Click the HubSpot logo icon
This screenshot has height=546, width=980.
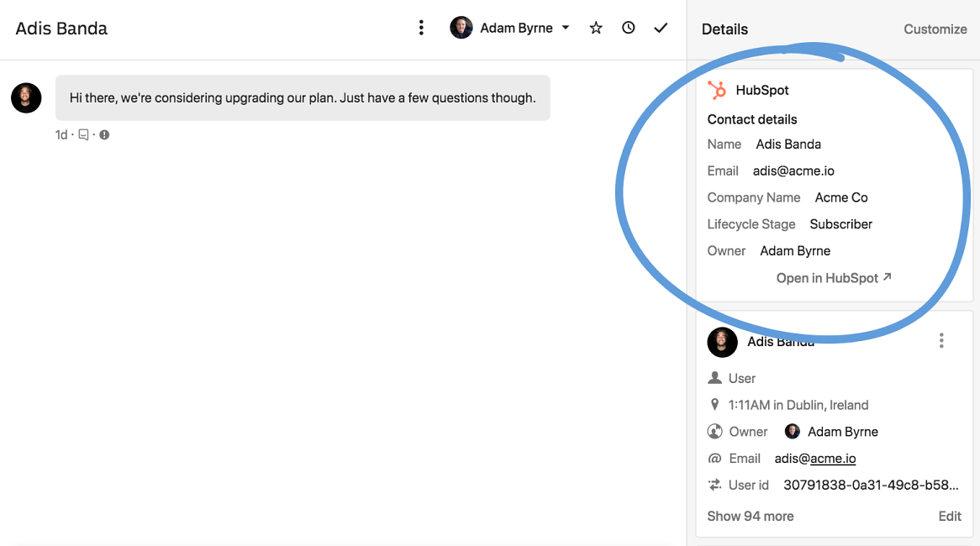click(x=717, y=90)
